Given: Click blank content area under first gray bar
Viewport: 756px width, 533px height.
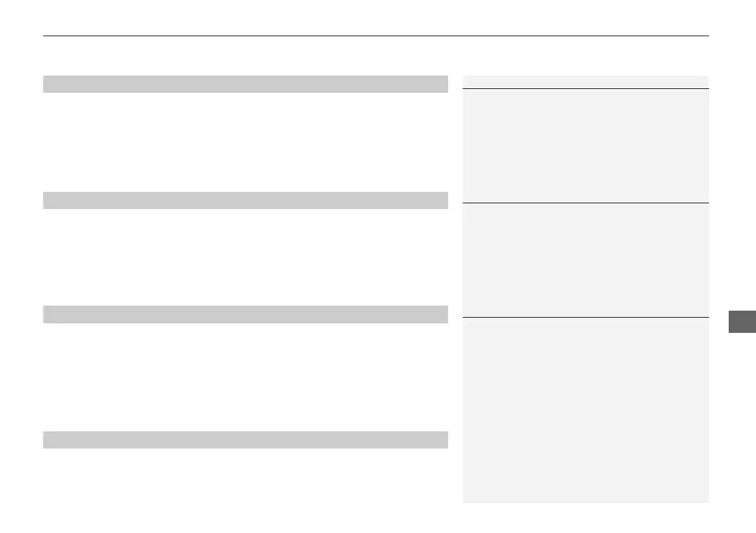Looking at the screenshot, I should tap(245, 142).
